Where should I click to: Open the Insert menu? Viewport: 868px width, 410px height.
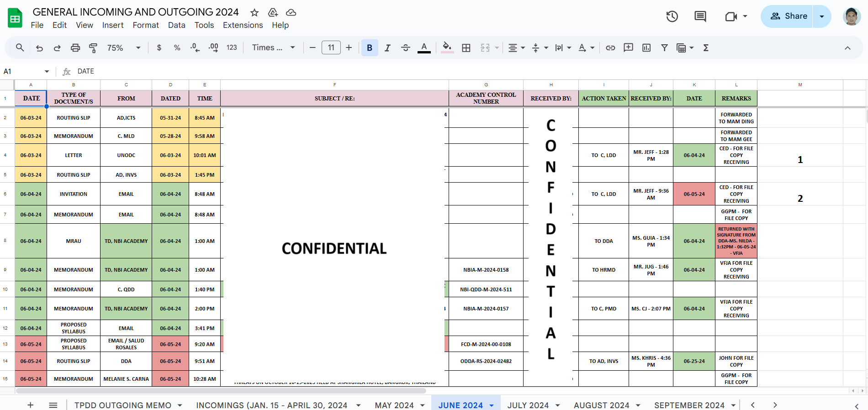coord(113,25)
